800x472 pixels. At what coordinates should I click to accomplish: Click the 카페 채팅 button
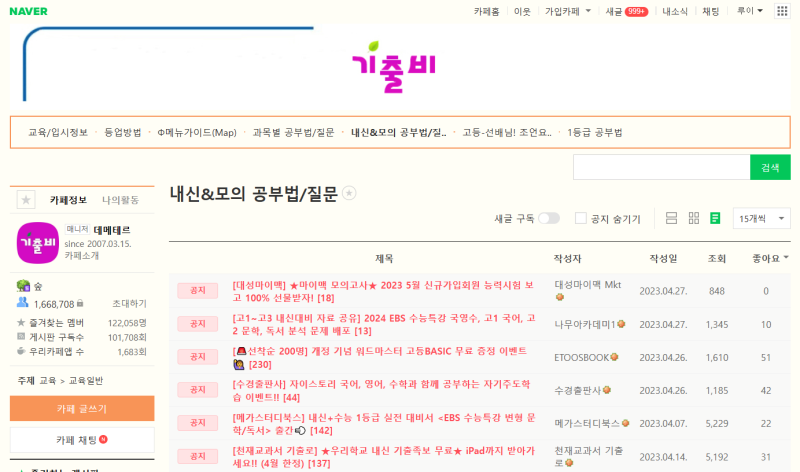82,440
